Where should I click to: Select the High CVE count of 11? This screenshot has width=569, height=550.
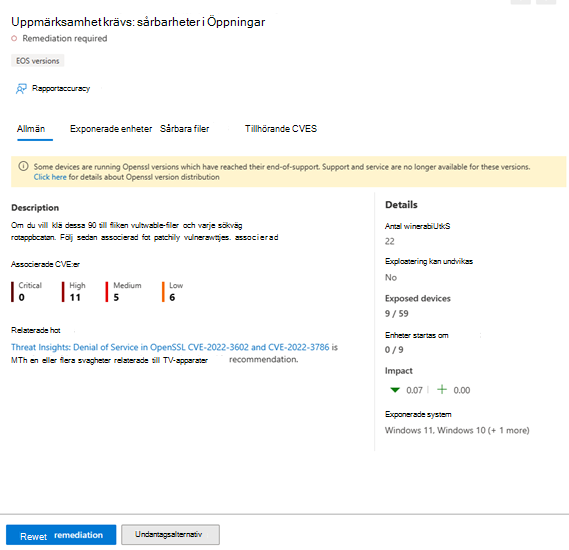tap(75, 297)
